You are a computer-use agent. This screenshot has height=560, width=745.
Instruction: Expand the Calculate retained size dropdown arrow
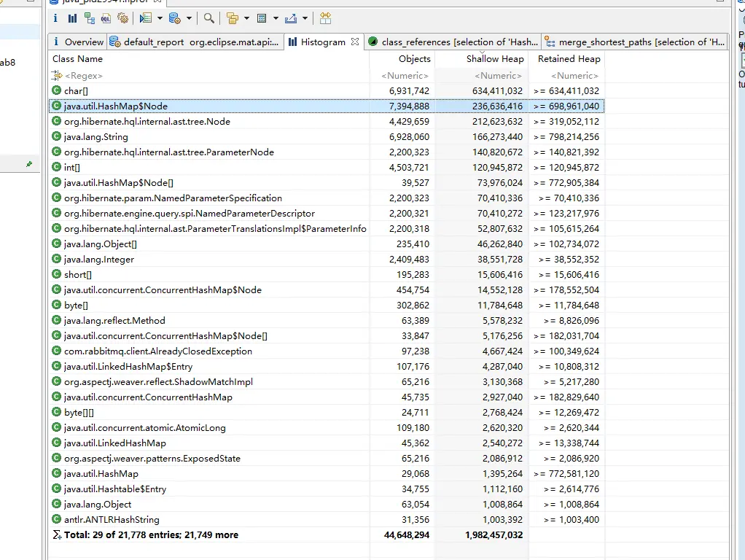pos(276,18)
